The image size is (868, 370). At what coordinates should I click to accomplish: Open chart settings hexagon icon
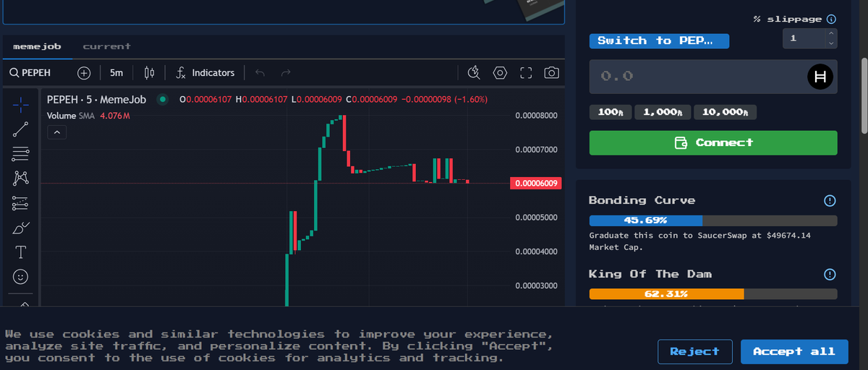500,73
